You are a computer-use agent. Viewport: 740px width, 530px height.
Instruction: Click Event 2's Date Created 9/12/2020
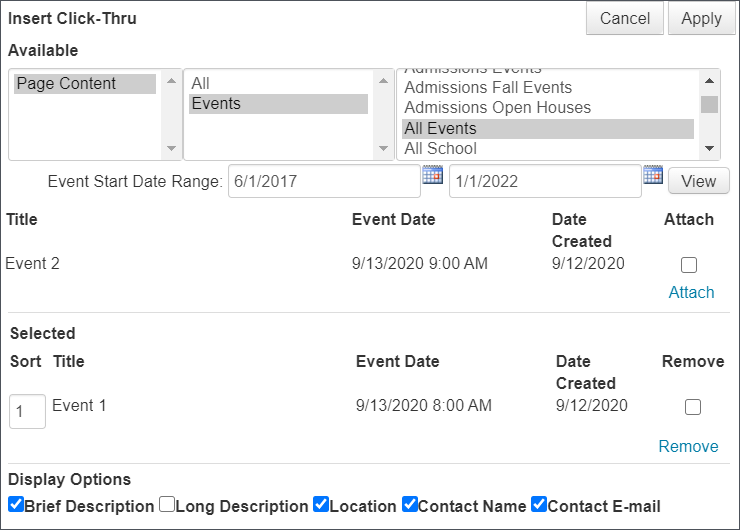click(588, 263)
